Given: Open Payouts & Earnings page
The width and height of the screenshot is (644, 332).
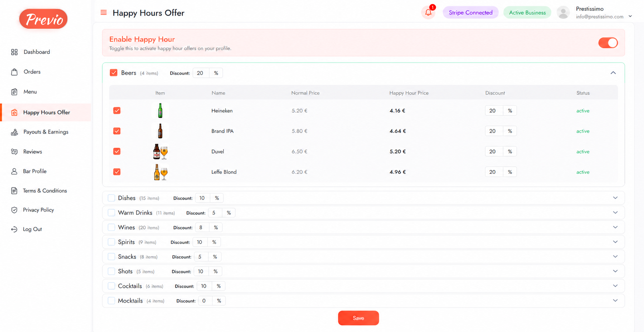Looking at the screenshot, I should pyautogui.click(x=46, y=132).
